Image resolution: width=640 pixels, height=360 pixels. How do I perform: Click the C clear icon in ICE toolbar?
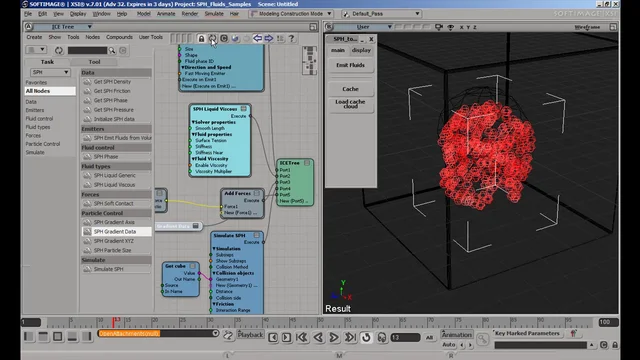coord(224,38)
